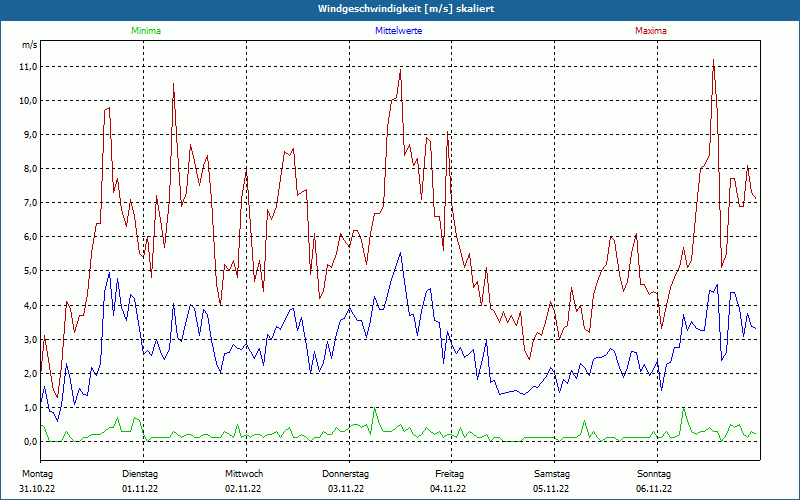Click the Montag day label
The image size is (800, 500).
tap(37, 474)
